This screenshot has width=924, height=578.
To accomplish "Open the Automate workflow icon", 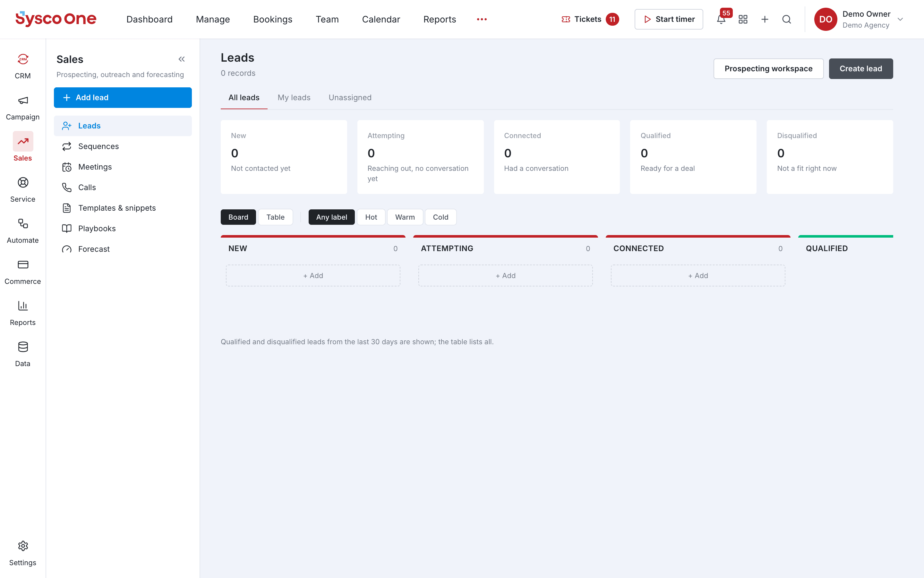I will coord(23,223).
